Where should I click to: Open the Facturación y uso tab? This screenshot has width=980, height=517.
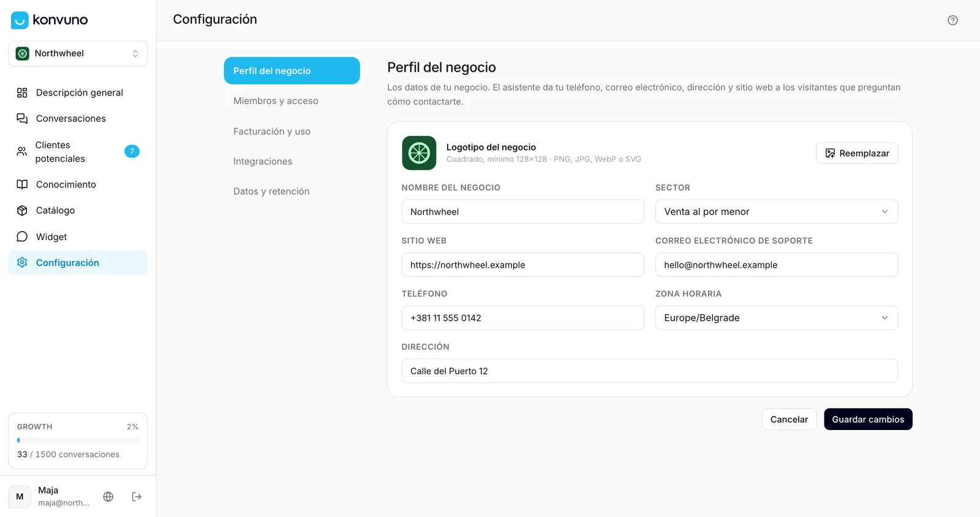point(292,131)
